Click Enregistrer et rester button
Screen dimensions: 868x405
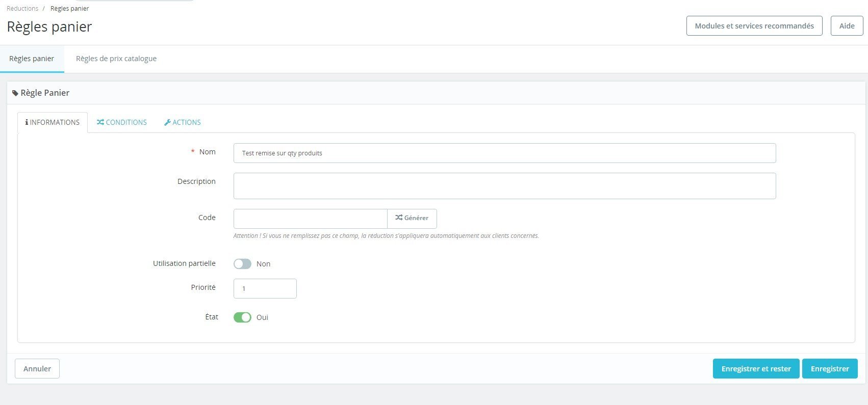[x=756, y=369]
